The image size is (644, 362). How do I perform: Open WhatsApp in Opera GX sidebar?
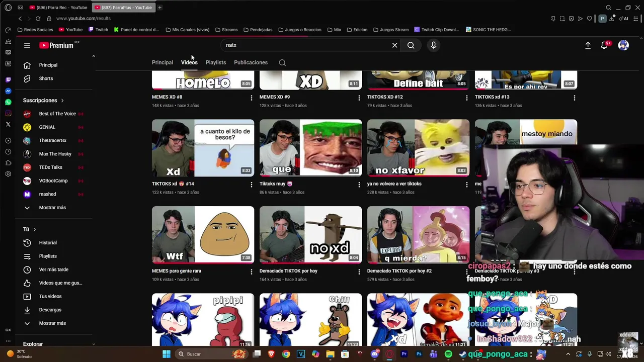8,102
